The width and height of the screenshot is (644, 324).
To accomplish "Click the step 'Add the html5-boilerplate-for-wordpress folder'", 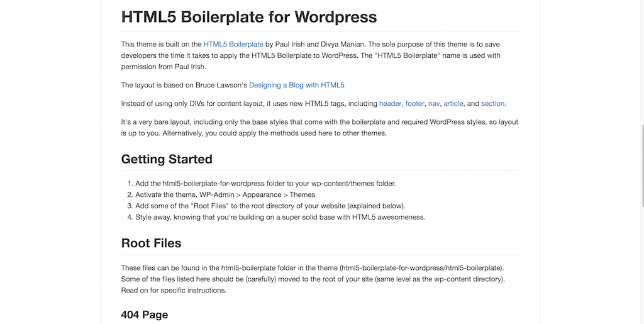I will (266, 184).
